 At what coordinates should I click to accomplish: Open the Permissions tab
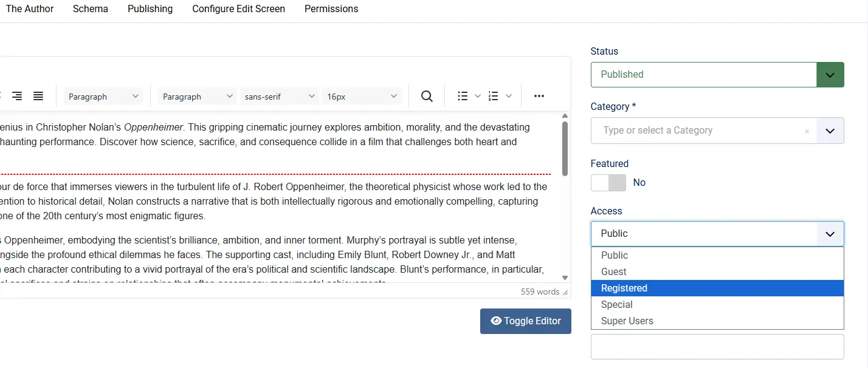331,9
